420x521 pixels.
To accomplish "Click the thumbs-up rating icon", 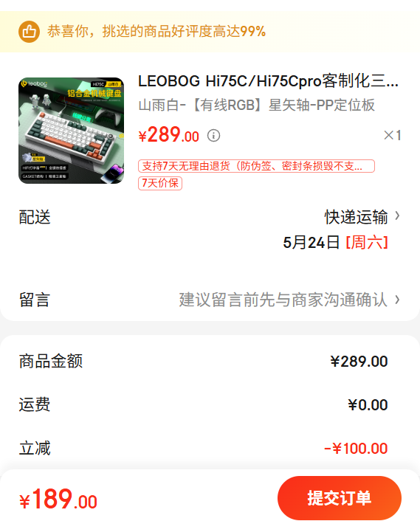I will click(x=29, y=32).
